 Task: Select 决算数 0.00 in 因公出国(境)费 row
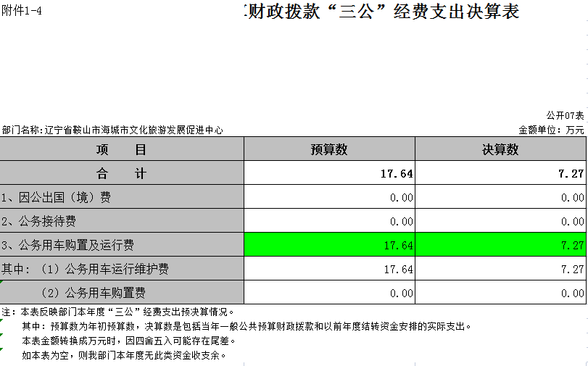click(x=500, y=197)
